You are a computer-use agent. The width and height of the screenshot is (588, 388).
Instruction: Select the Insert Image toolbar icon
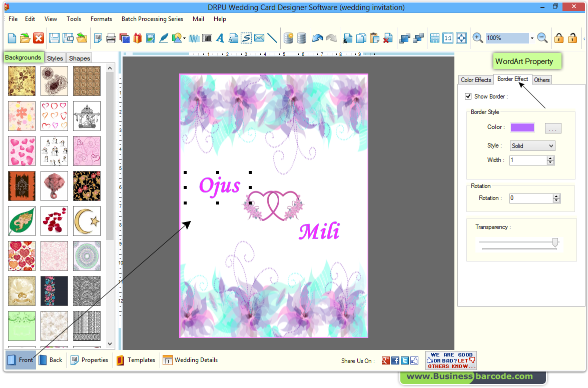tap(150, 37)
